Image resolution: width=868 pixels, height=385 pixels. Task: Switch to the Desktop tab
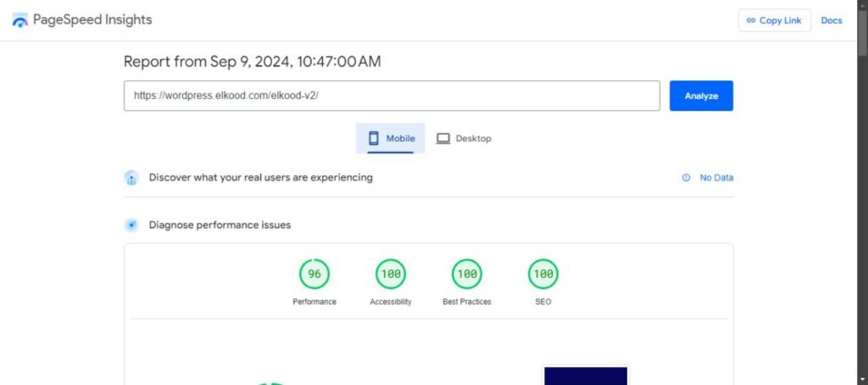click(464, 138)
